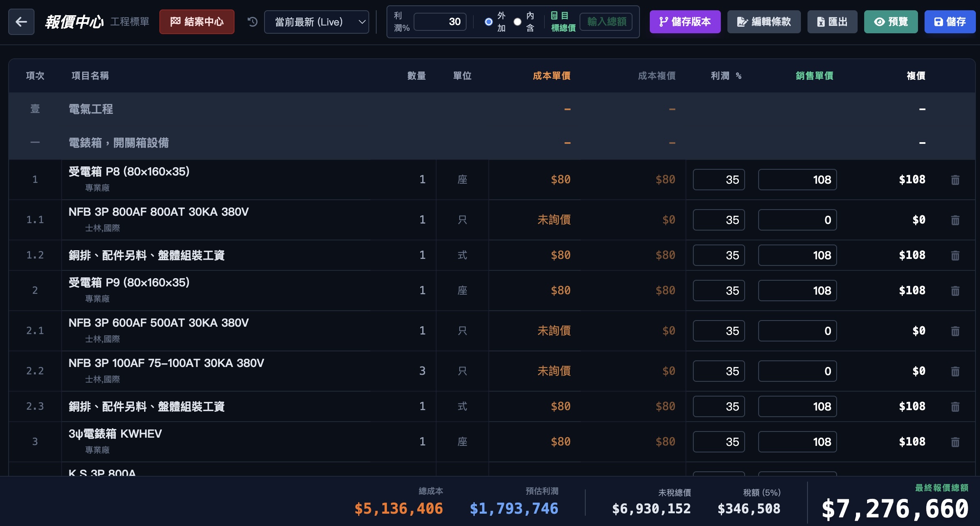Screen dimensions: 980x526
Task: Select the 外加 profit radio button
Action: [x=489, y=22]
